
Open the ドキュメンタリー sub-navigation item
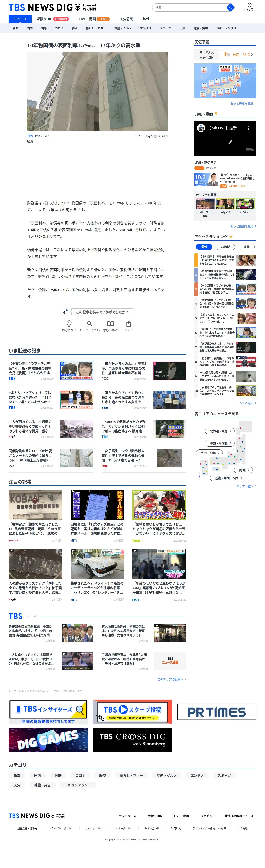[x=228, y=28]
